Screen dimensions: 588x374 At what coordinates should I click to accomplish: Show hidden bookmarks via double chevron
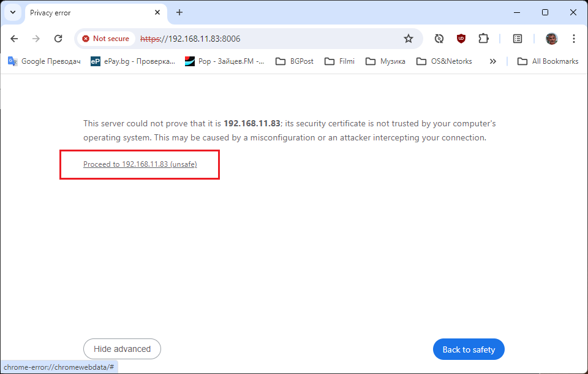point(492,61)
